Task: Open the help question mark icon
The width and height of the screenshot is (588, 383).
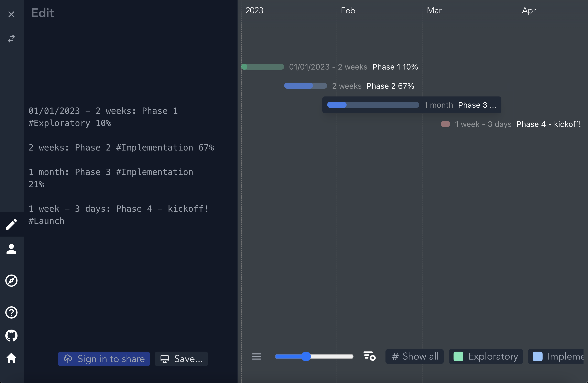Action: pyautogui.click(x=11, y=312)
